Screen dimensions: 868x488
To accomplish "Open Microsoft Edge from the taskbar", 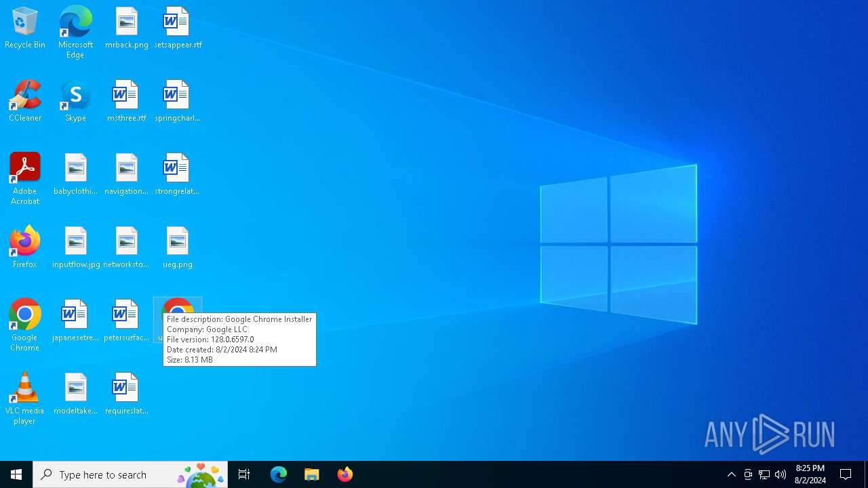I will point(279,474).
